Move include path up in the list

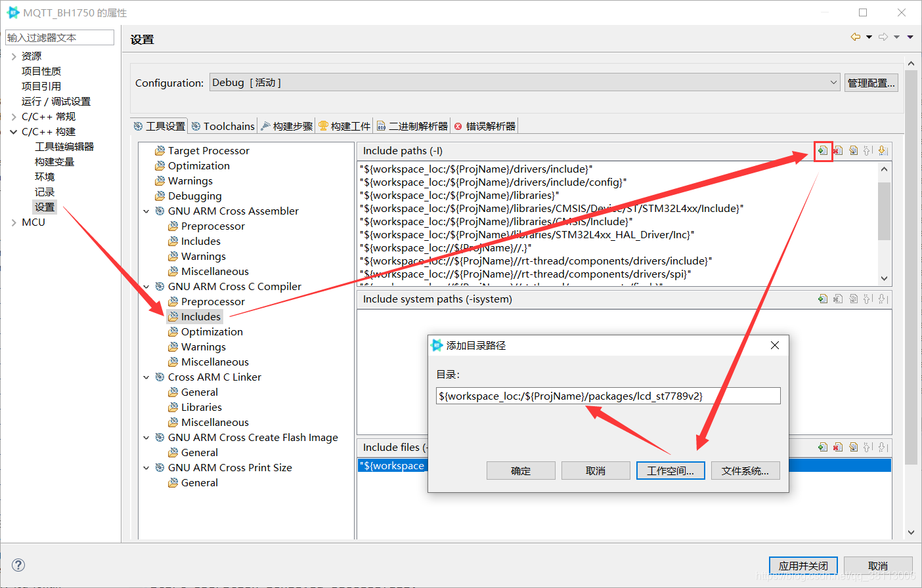pos(868,150)
